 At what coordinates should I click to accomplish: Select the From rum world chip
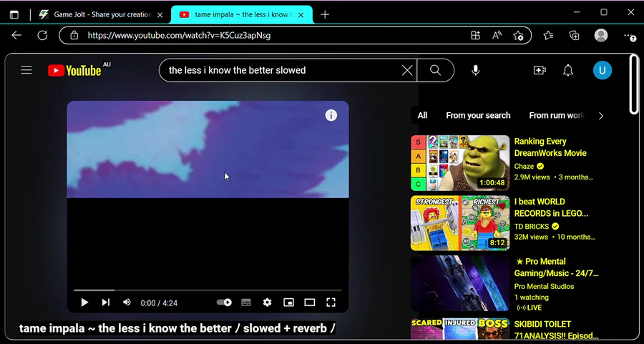(556, 115)
